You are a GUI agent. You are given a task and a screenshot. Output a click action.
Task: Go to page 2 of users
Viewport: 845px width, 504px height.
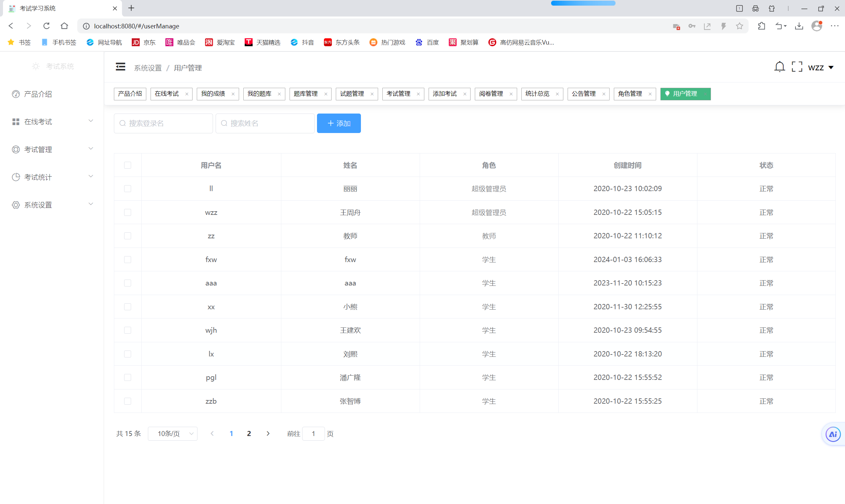(x=249, y=434)
